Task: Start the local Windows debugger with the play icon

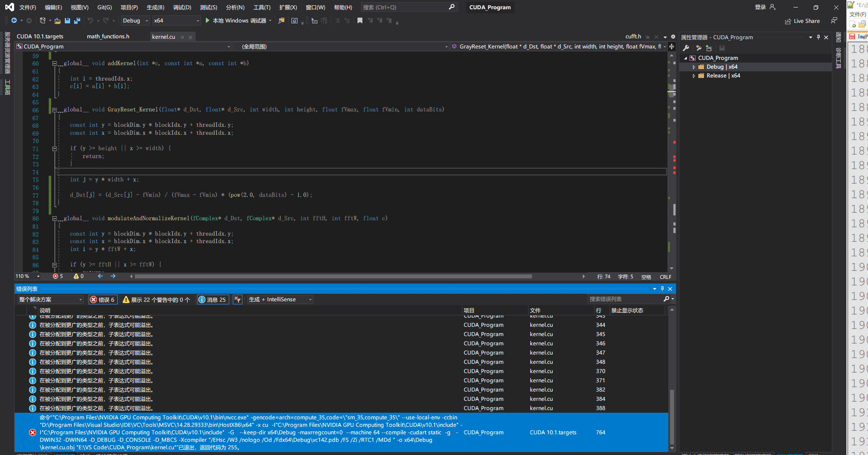Action: tap(207, 21)
